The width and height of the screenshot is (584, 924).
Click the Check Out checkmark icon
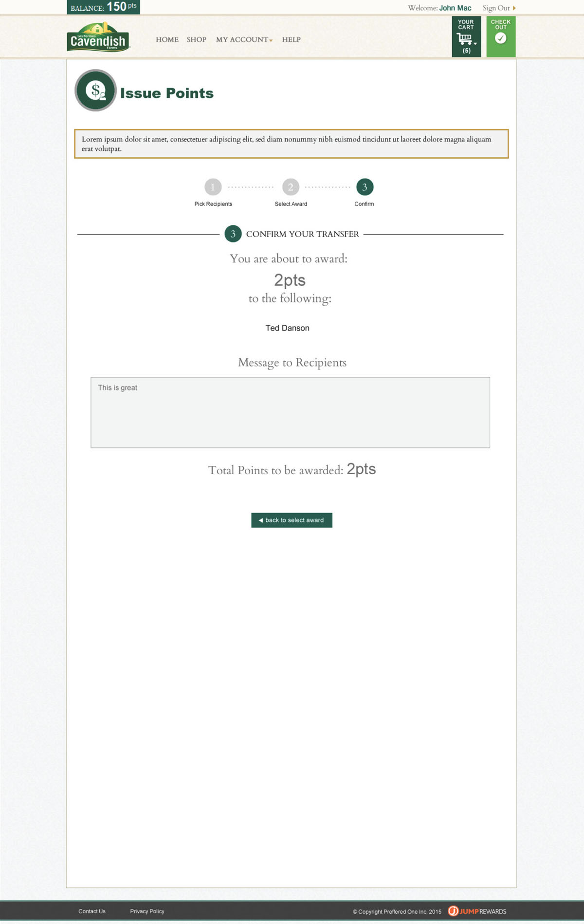point(500,38)
